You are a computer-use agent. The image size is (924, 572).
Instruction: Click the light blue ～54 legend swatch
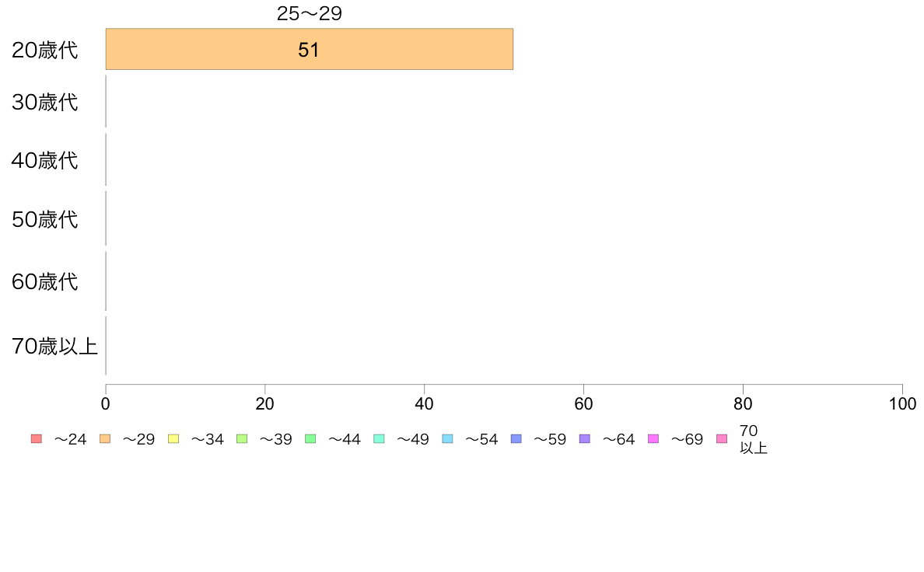(x=447, y=439)
